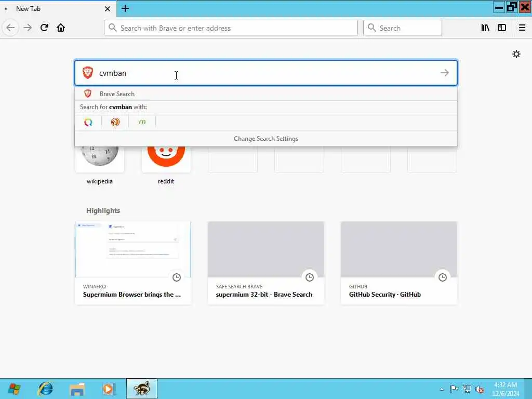532x399 pixels.
Task: Show hidden system tray icons
Action: click(442, 389)
